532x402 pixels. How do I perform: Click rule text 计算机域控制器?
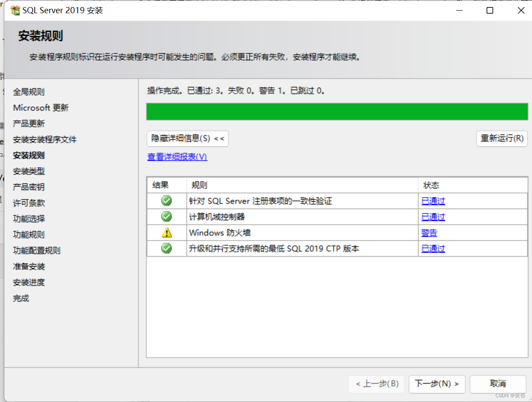pyautogui.click(x=217, y=217)
